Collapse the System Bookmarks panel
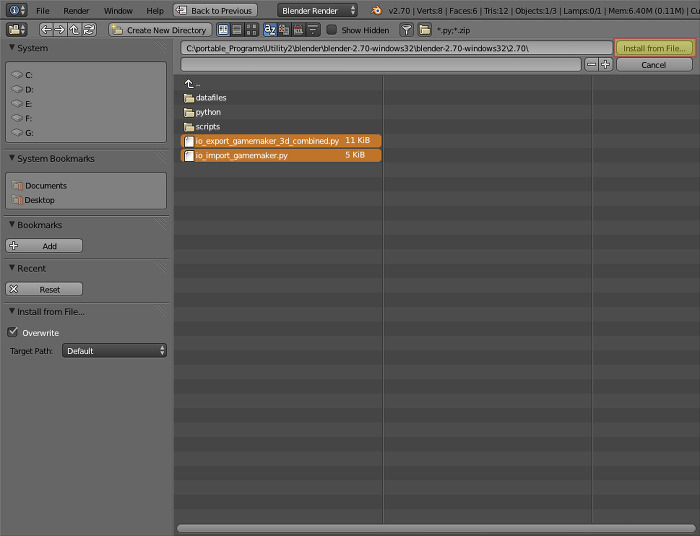 click(12, 158)
